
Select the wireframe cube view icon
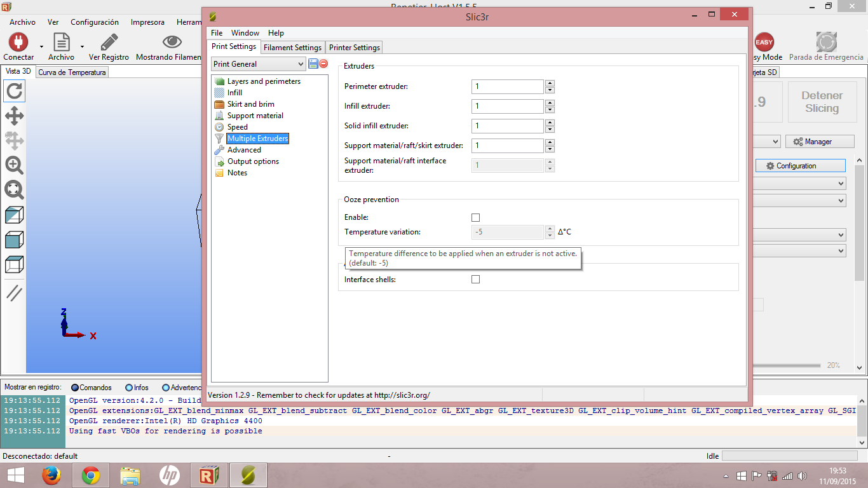pyautogui.click(x=14, y=264)
